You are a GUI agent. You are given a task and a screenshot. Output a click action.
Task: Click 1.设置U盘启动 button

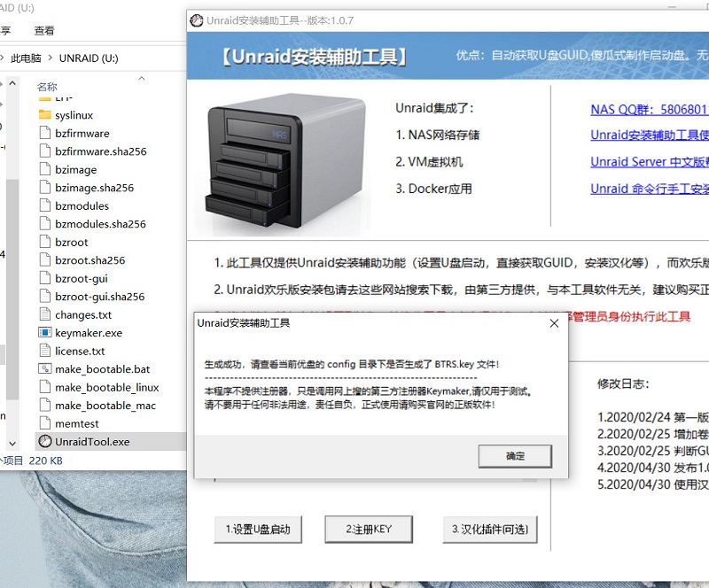(258, 530)
